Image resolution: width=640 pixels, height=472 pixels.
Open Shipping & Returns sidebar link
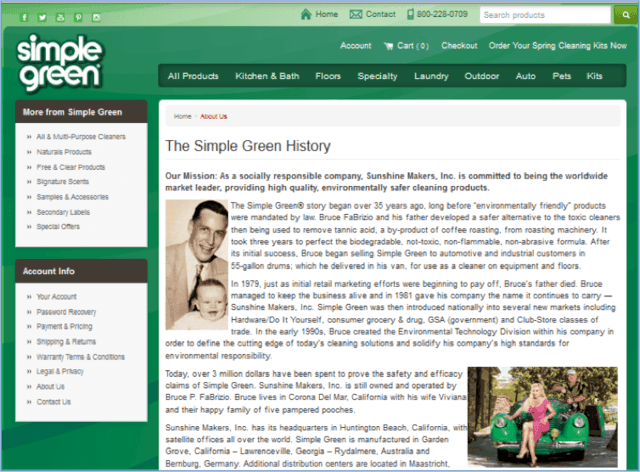66,342
